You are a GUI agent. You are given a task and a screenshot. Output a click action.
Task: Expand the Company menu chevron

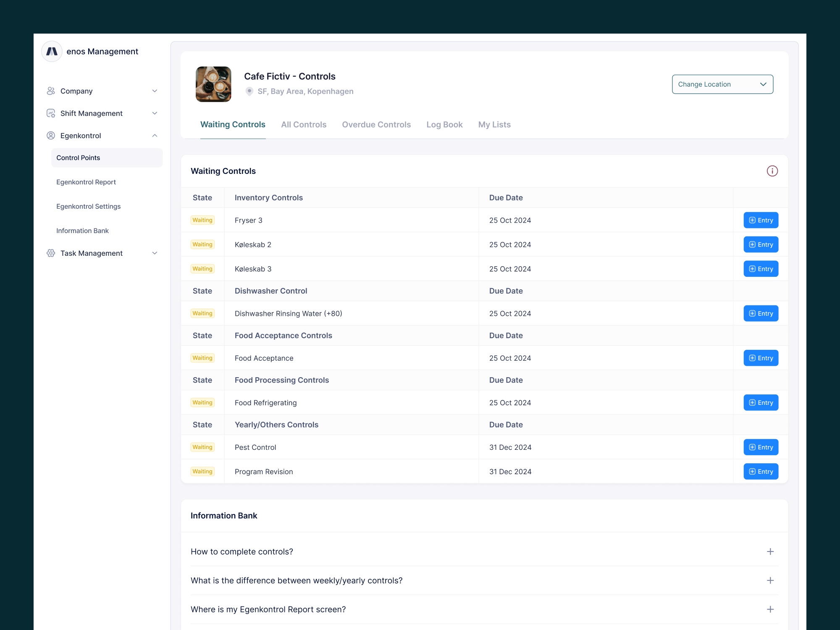tap(155, 91)
